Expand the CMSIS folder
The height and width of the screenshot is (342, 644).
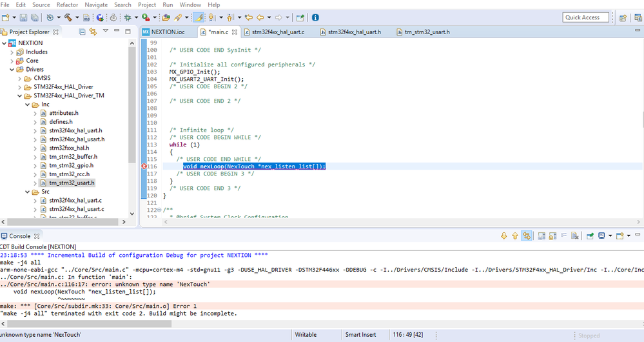(x=19, y=78)
